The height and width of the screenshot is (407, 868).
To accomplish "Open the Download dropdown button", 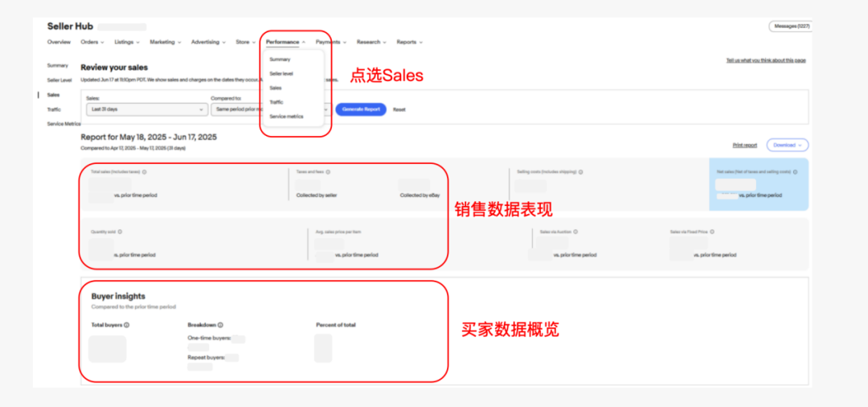I will [x=787, y=145].
